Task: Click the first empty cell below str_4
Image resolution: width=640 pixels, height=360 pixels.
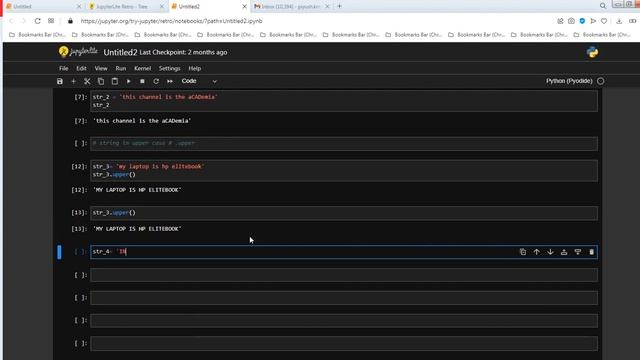Action: click(x=344, y=275)
